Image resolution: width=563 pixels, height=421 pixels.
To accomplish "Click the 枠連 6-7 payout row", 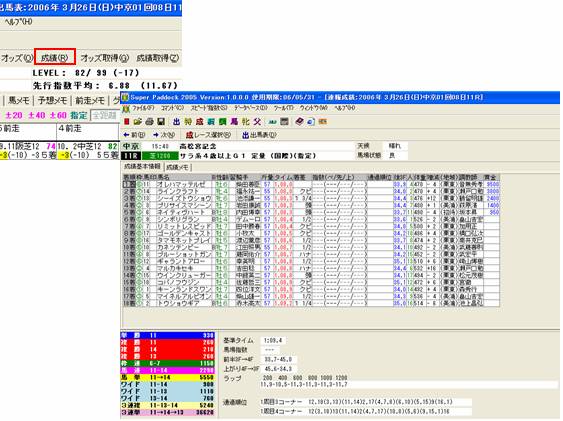I will (167, 363).
